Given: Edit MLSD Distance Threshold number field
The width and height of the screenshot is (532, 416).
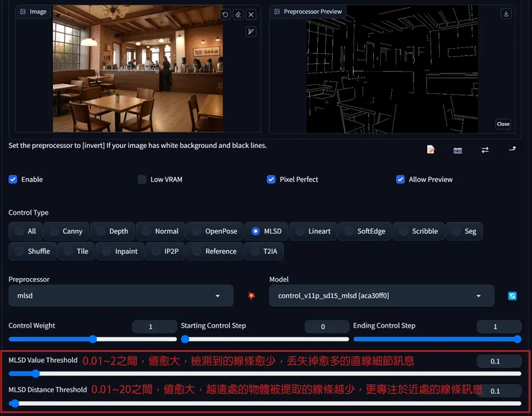Looking at the screenshot, I should (499, 391).
